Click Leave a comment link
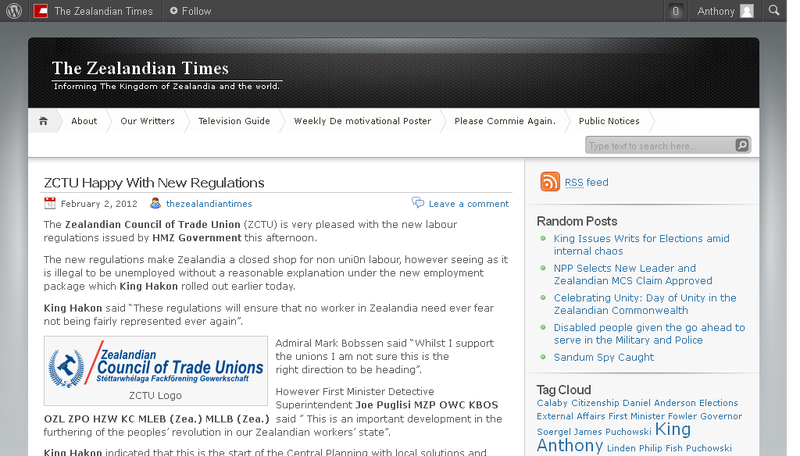Viewport: 800px width, 456px height. tap(468, 203)
